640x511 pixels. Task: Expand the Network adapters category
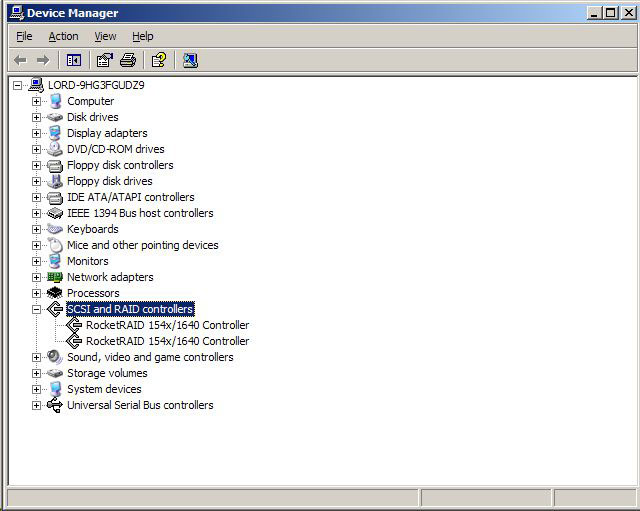[36, 277]
